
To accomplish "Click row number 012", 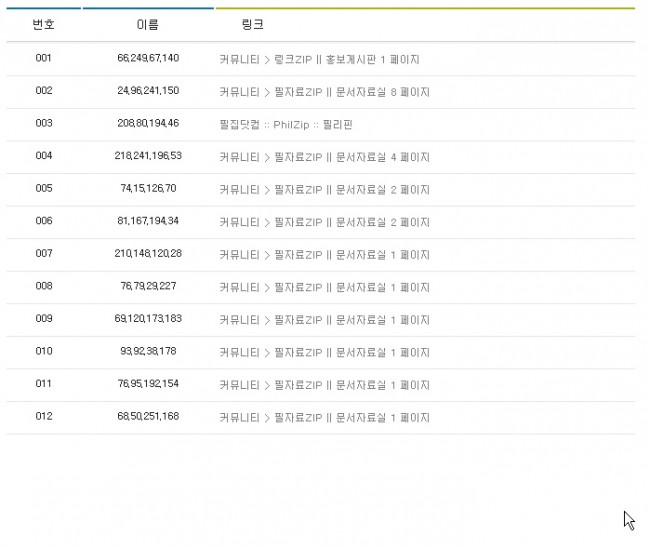I will [44, 416].
